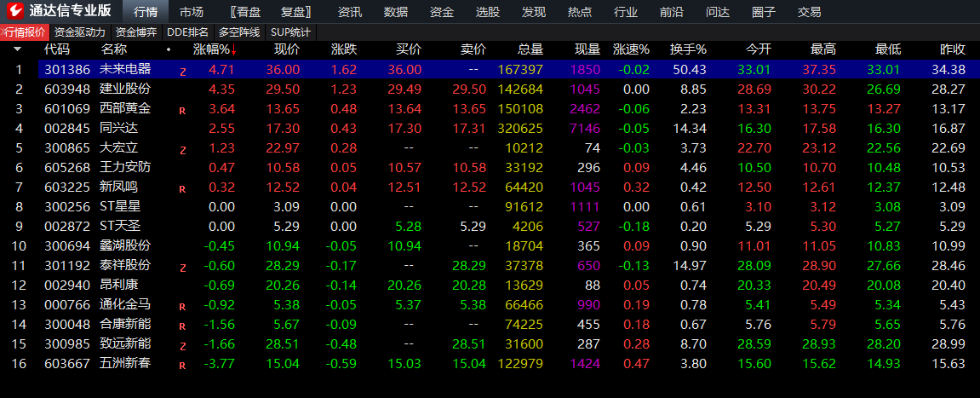Click the Z marker for 致远新能
This screenshot has width=980, height=398.
coord(183,346)
